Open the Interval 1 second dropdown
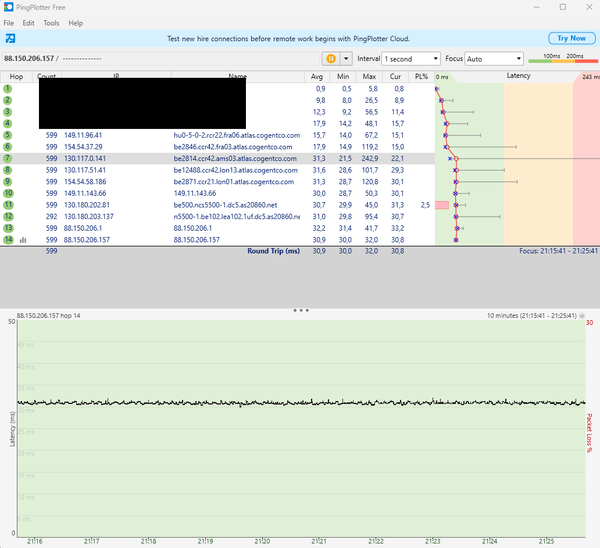 point(411,59)
